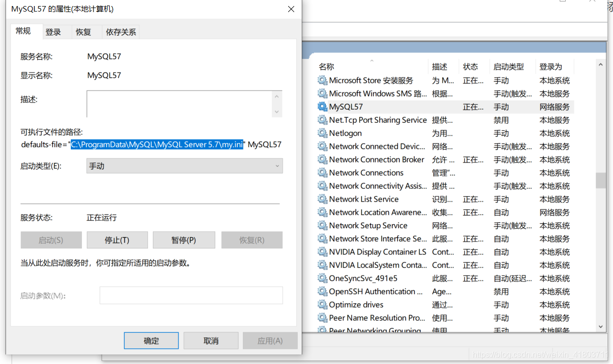Click the services list scroll down arrow
Viewport: 613px width, 364px height.
(600, 326)
